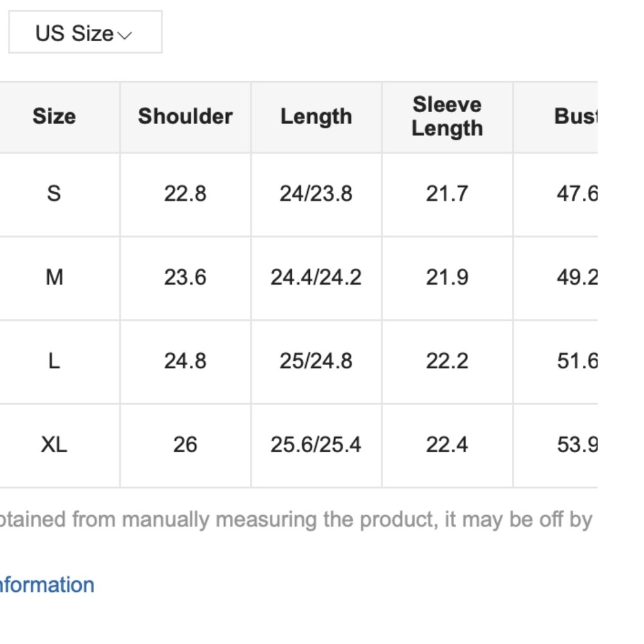Click sleeve length value 21.7 for S
This screenshot has height=644, width=644.
448,193
